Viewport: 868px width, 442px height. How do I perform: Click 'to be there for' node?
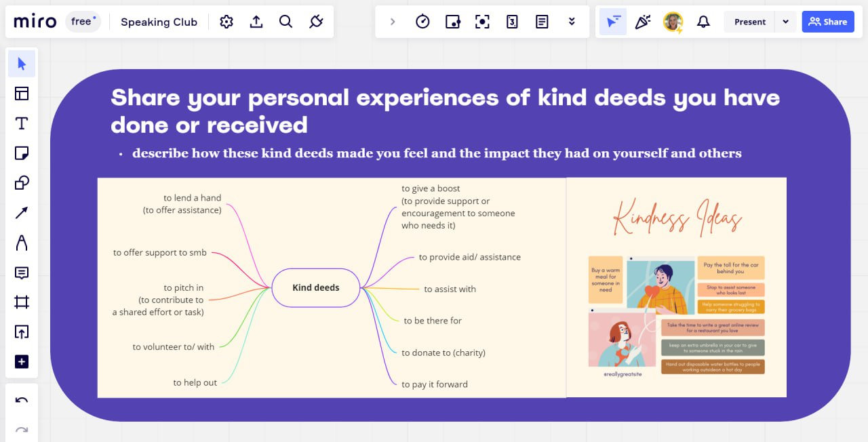point(433,321)
